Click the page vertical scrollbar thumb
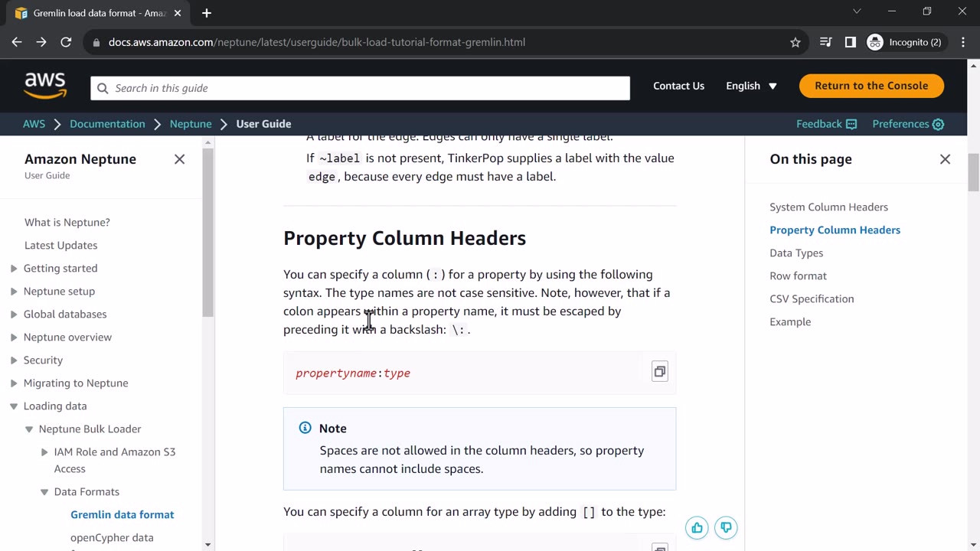The width and height of the screenshot is (980, 551). point(973,172)
